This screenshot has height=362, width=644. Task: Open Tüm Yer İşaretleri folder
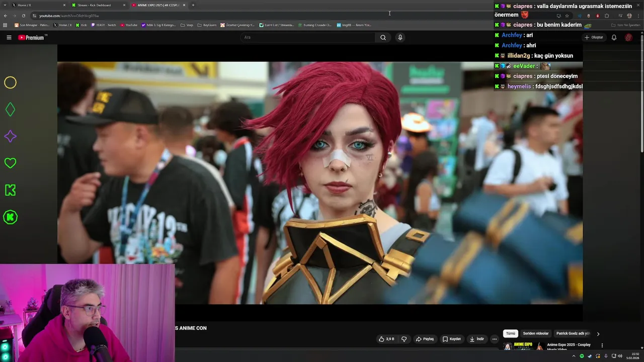pyautogui.click(x=625, y=25)
